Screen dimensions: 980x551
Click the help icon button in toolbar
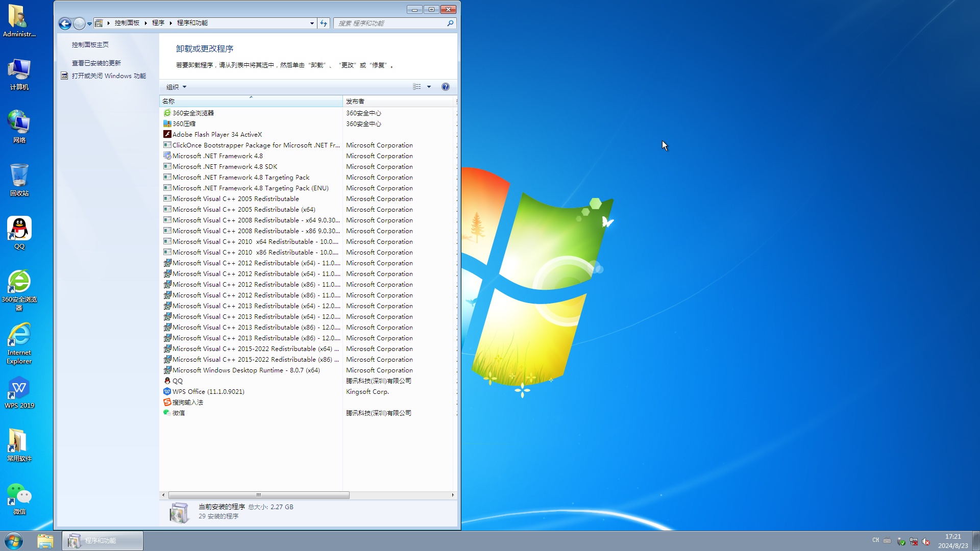[x=446, y=86]
